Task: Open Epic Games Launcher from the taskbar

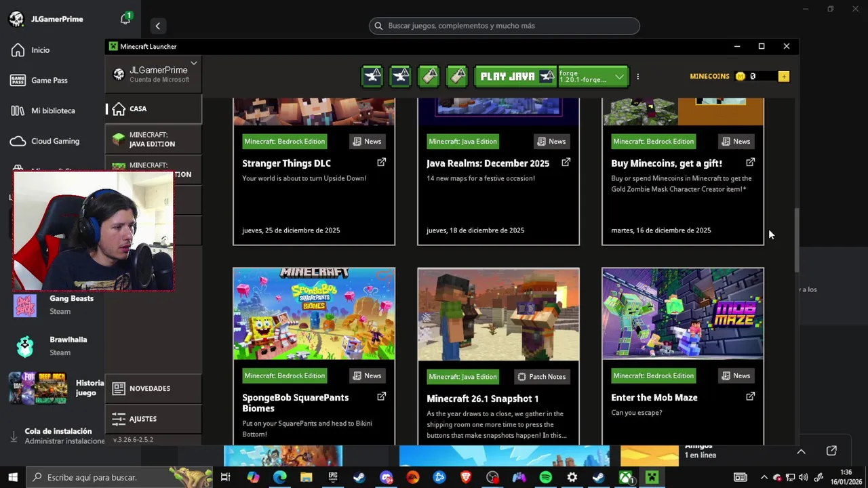Action: (333, 477)
